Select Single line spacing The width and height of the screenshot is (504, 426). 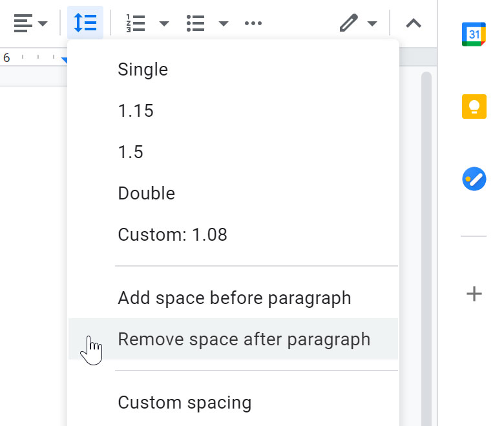click(233, 69)
